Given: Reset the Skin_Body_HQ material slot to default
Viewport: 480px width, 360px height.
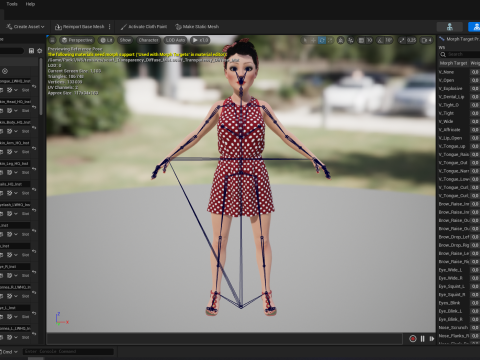Looking at the screenshot, I should pyautogui.click(x=34, y=128).
